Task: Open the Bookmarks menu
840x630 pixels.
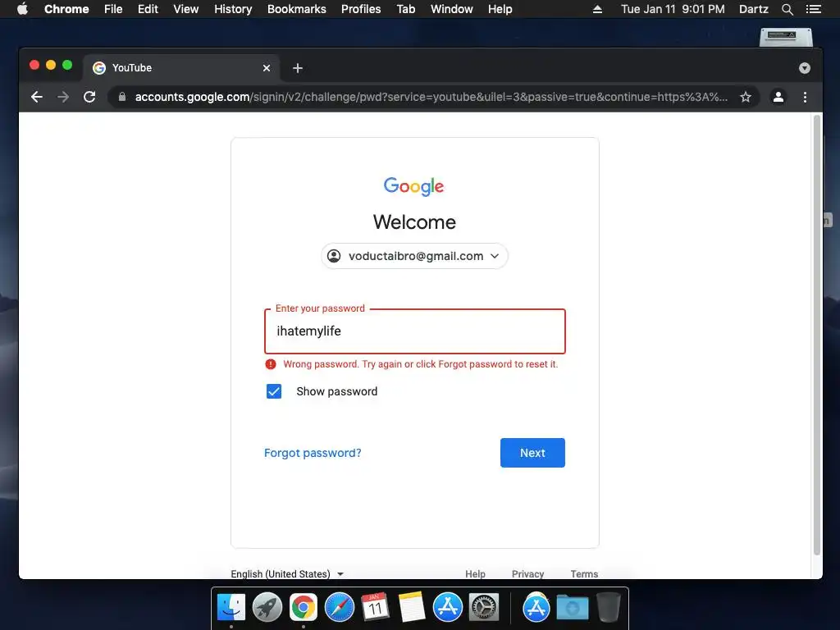Action: [x=297, y=9]
